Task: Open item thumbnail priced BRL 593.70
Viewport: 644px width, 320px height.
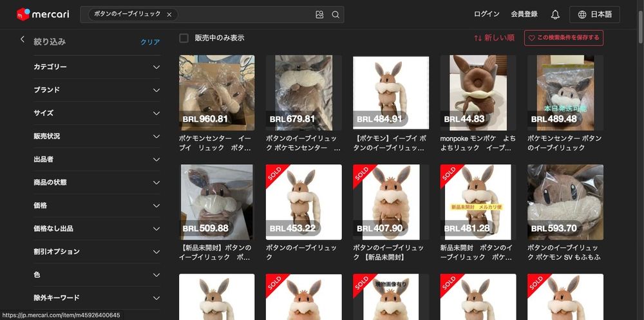Action: coord(565,202)
